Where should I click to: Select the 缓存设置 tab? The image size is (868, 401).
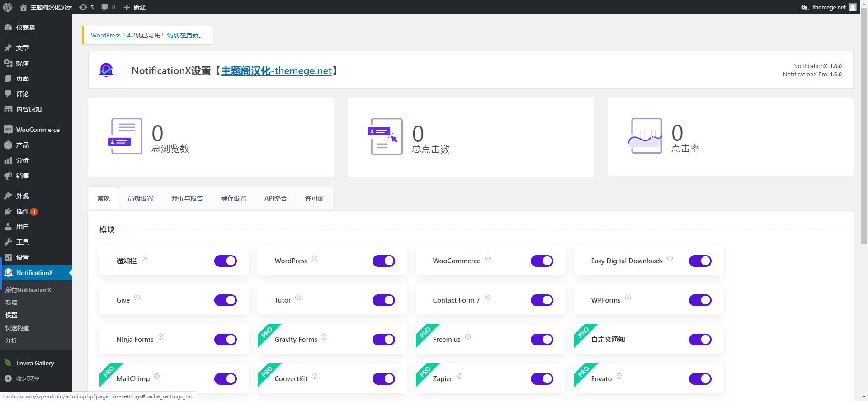coord(234,198)
